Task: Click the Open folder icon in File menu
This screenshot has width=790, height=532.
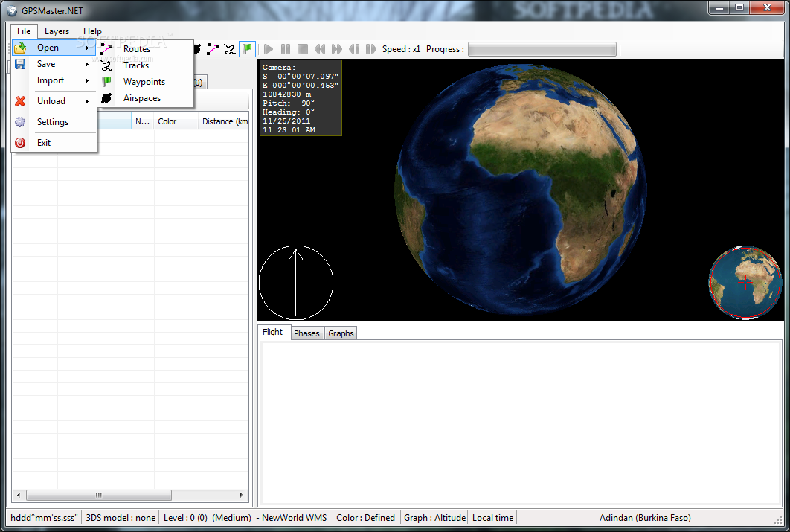Action: coord(20,48)
